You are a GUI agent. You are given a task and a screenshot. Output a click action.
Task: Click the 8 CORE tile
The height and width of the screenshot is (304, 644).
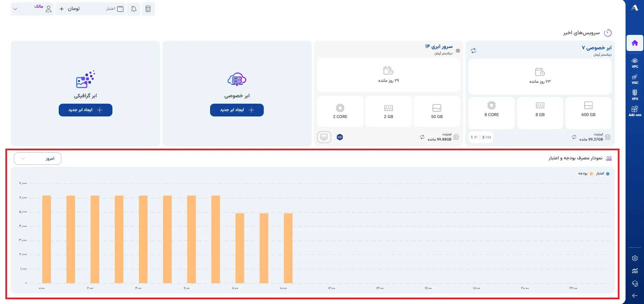tap(492, 113)
